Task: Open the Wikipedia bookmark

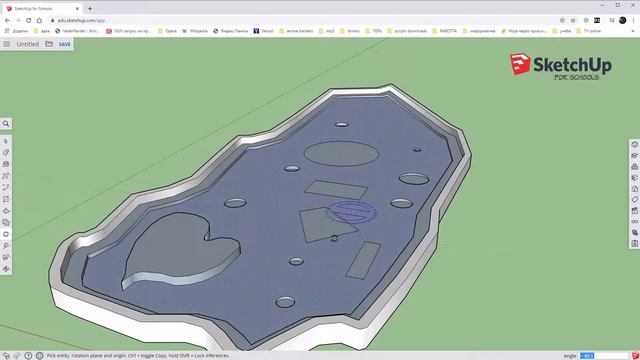Action: coord(194,31)
